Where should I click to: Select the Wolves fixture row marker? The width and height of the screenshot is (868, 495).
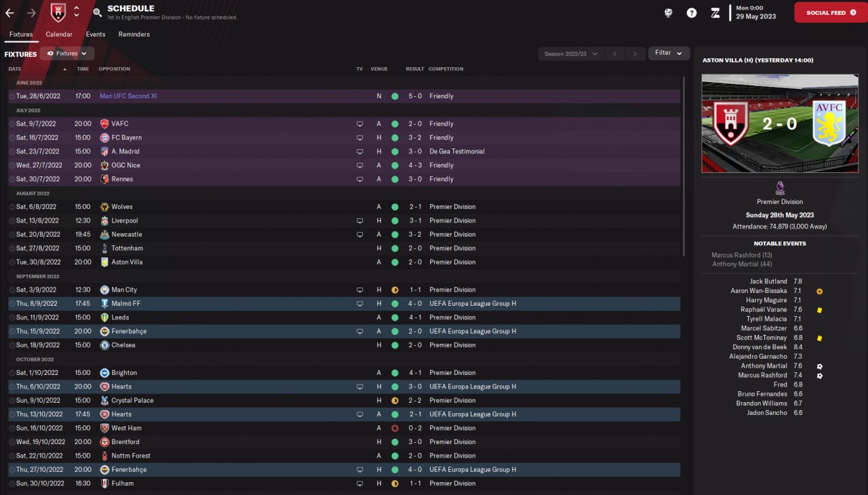[12, 207]
